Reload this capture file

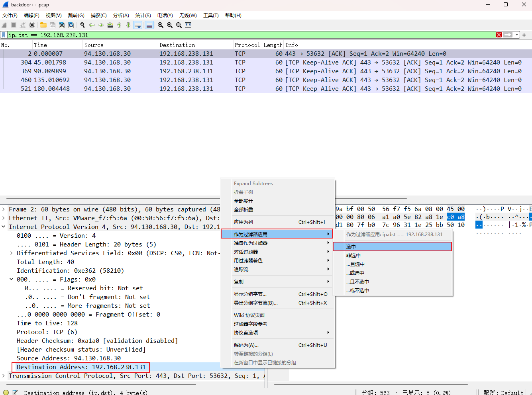[x=71, y=25]
